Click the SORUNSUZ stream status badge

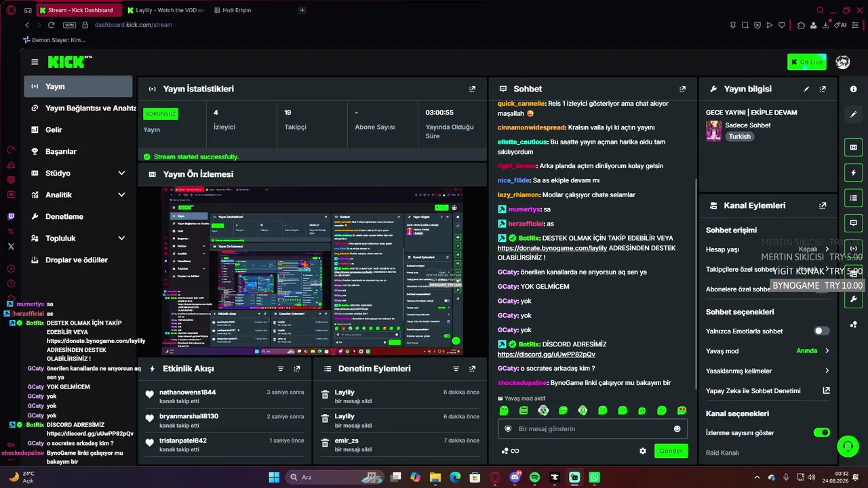(161, 114)
